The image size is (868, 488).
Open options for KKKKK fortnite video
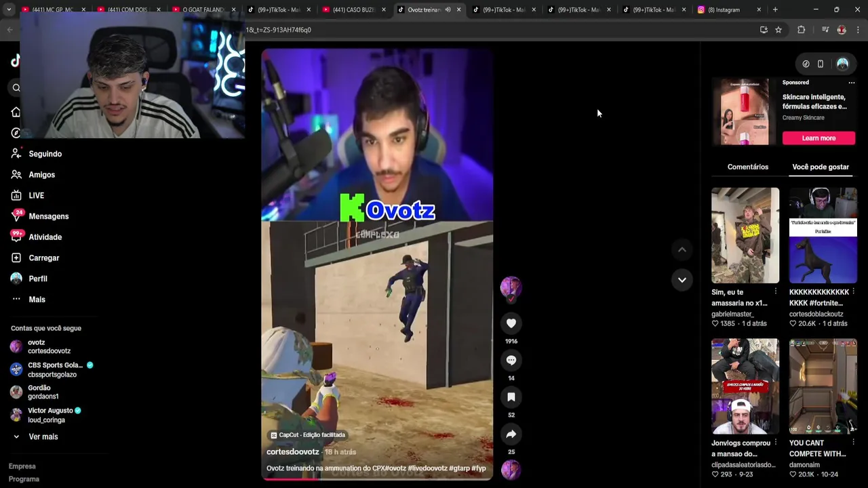[854, 292]
